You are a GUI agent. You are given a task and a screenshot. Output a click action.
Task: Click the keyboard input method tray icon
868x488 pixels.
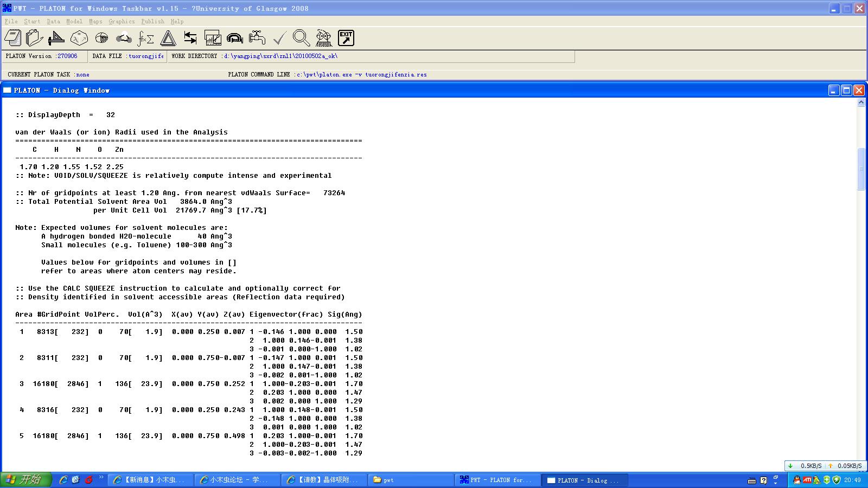[752, 480]
